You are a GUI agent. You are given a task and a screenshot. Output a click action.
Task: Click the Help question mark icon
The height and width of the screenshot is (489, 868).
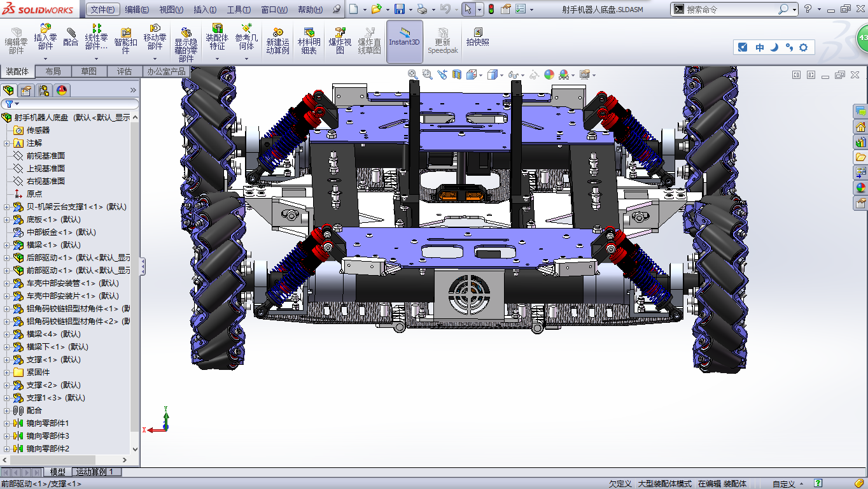coord(808,9)
